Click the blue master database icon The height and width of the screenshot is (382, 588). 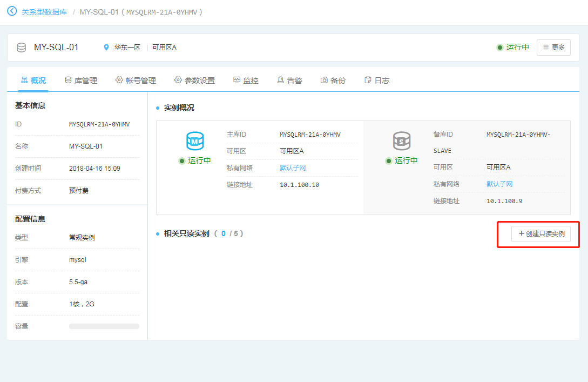195,141
